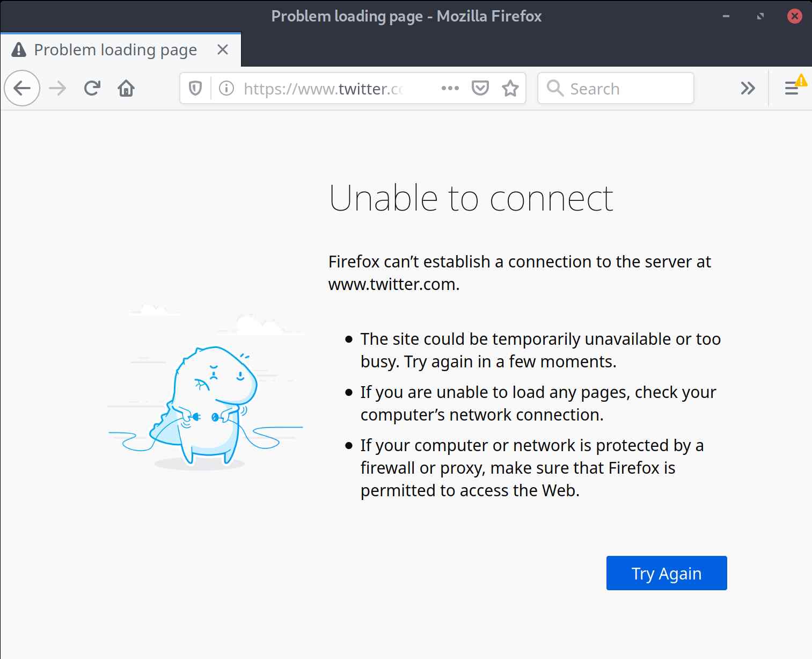
Task: Click the dinosaur unplugged illustration
Action: coord(206,387)
